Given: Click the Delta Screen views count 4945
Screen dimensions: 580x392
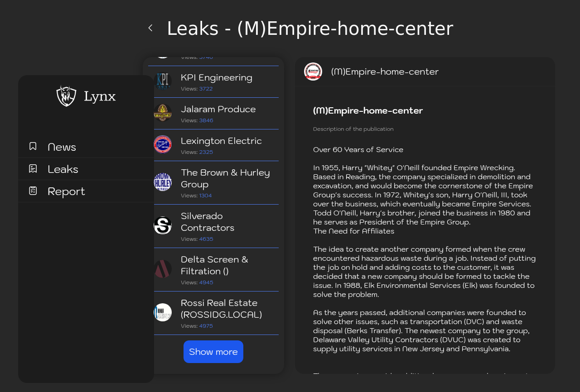Looking at the screenshot, I should coord(206,282).
